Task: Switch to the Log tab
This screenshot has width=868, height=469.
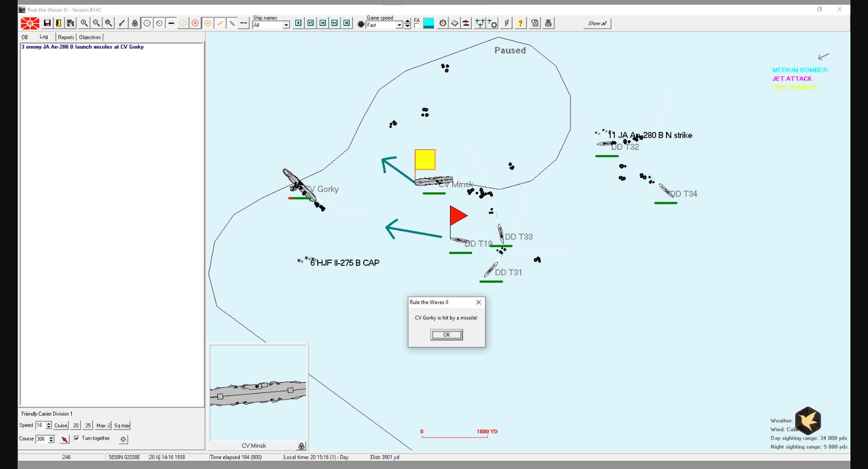Action: [x=44, y=37]
